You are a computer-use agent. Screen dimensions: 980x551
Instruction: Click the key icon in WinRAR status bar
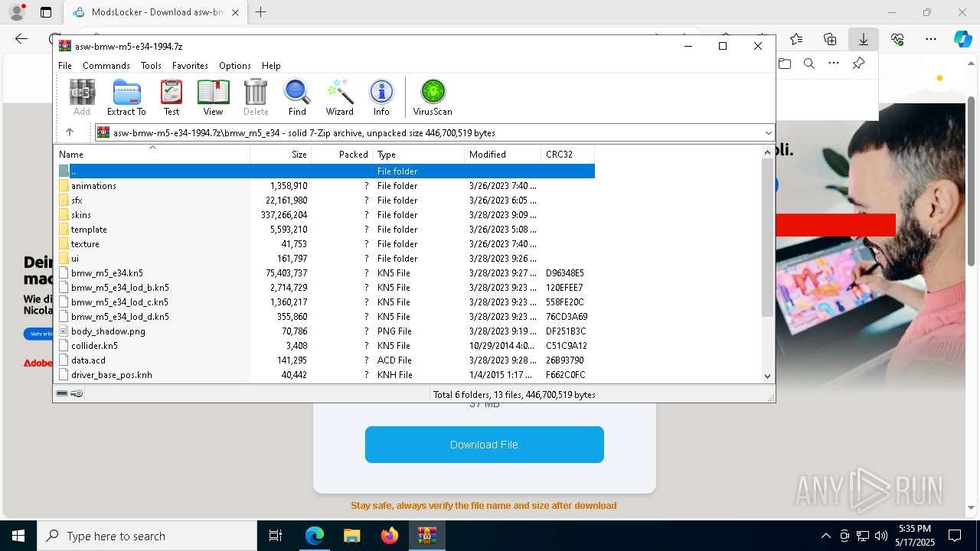77,393
